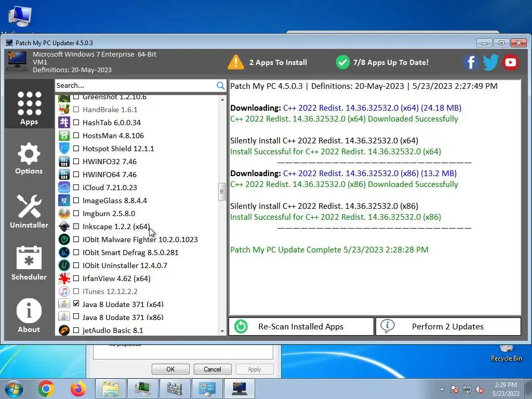The height and width of the screenshot is (399, 532).
Task: Open the Options tab
Action: coord(29,158)
